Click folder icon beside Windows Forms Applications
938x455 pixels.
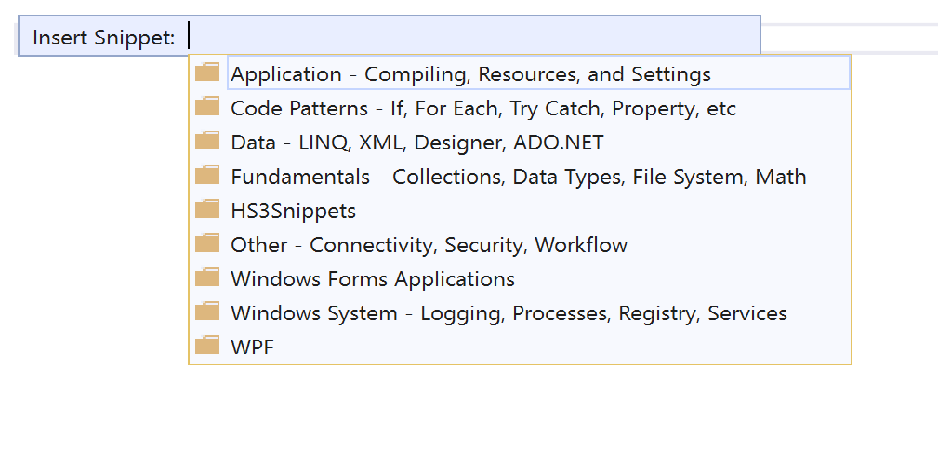coord(207,277)
